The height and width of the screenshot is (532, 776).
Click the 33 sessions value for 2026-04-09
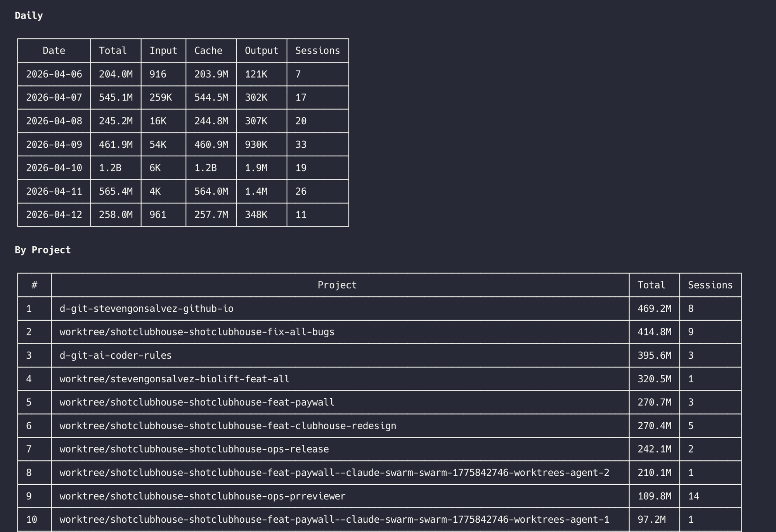[301, 145]
